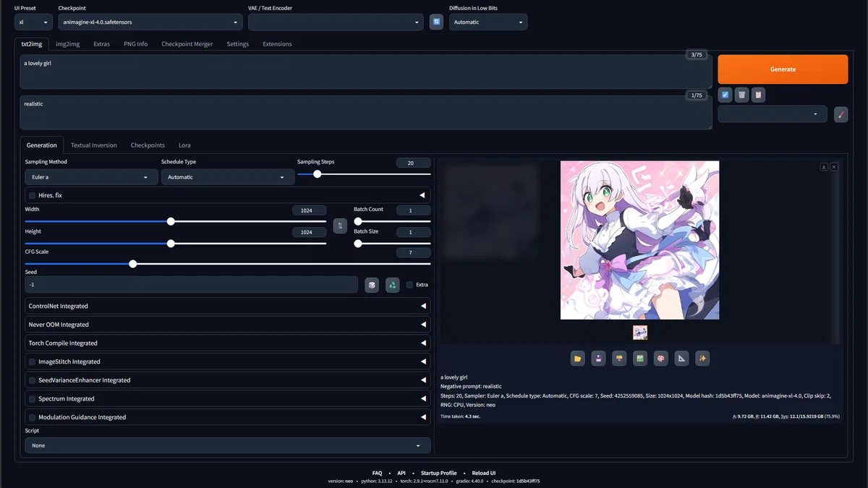Open the Checkpoint dropdown

point(150,22)
